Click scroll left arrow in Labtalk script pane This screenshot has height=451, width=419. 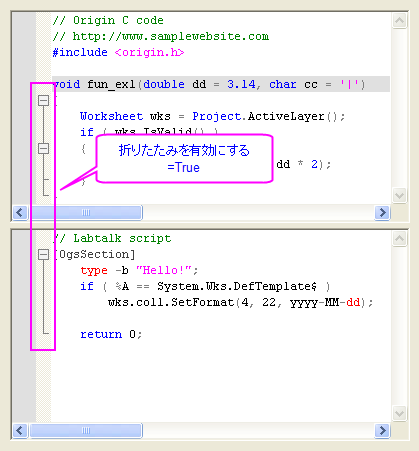point(20,431)
